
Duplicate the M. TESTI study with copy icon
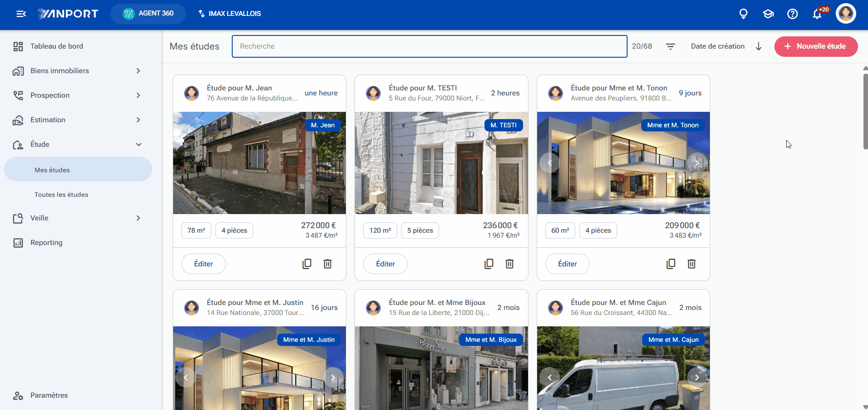tap(489, 264)
